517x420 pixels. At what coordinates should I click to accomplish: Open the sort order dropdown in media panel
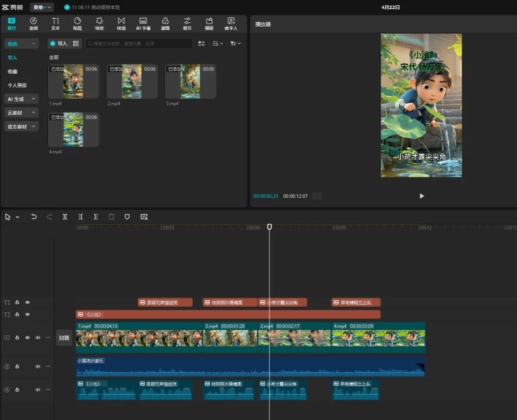coord(218,44)
